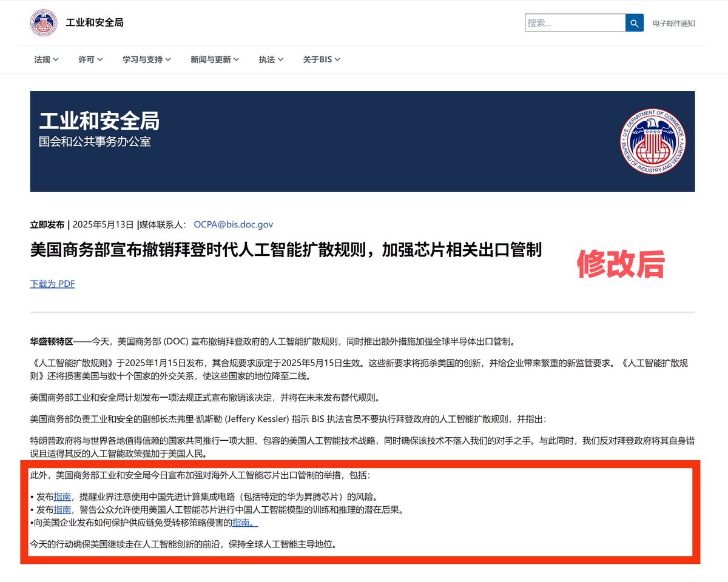Click the BIS seal logo in header
The height and width of the screenshot is (582, 728).
pos(43,23)
